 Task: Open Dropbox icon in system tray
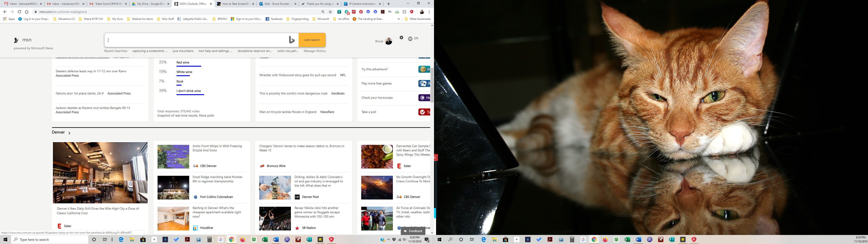(x=394, y=240)
